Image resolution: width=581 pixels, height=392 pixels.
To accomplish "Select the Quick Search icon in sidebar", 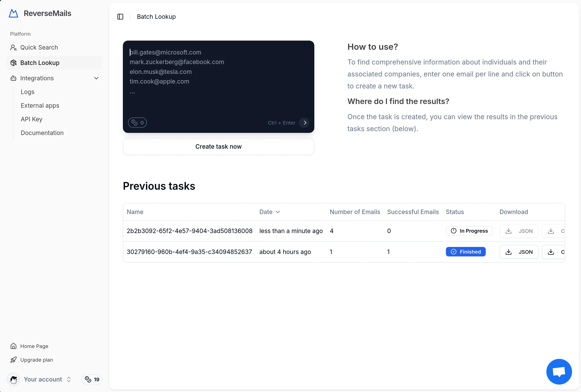I will click(13, 47).
